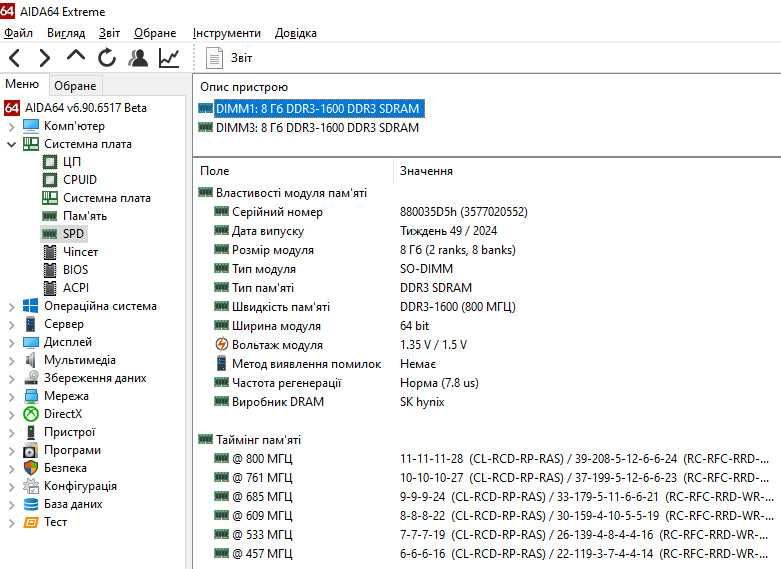Switch to the Обране tab in the sidebar
The image size is (781, 569).
75,86
